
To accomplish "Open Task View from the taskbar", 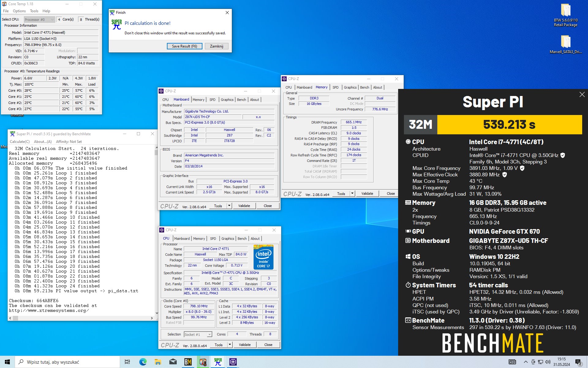I will click(x=127, y=362).
